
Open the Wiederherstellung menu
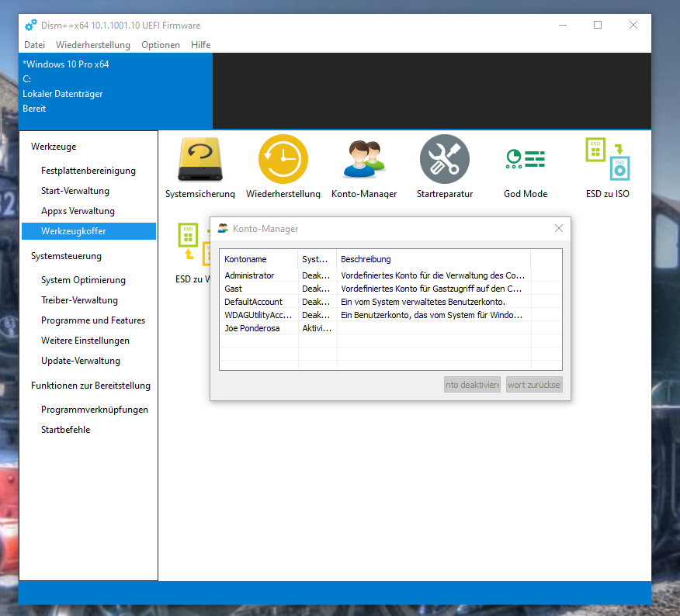[93, 45]
